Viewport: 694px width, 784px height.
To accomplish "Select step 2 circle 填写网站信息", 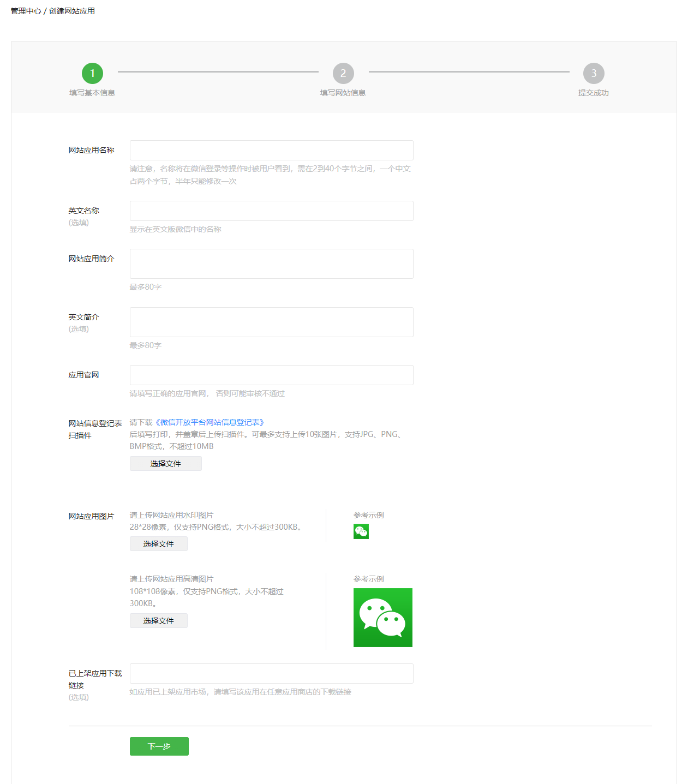I will tap(343, 73).
